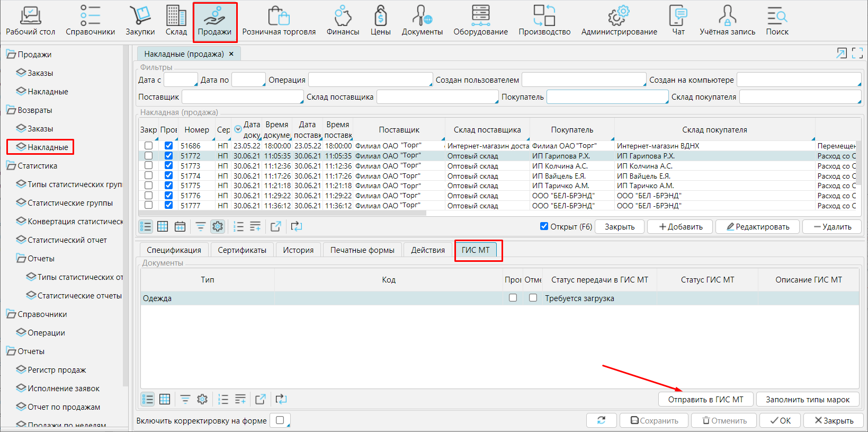This screenshot has height=432, width=868.
Task: Open the Операция filter dropdown
Action: [370, 80]
